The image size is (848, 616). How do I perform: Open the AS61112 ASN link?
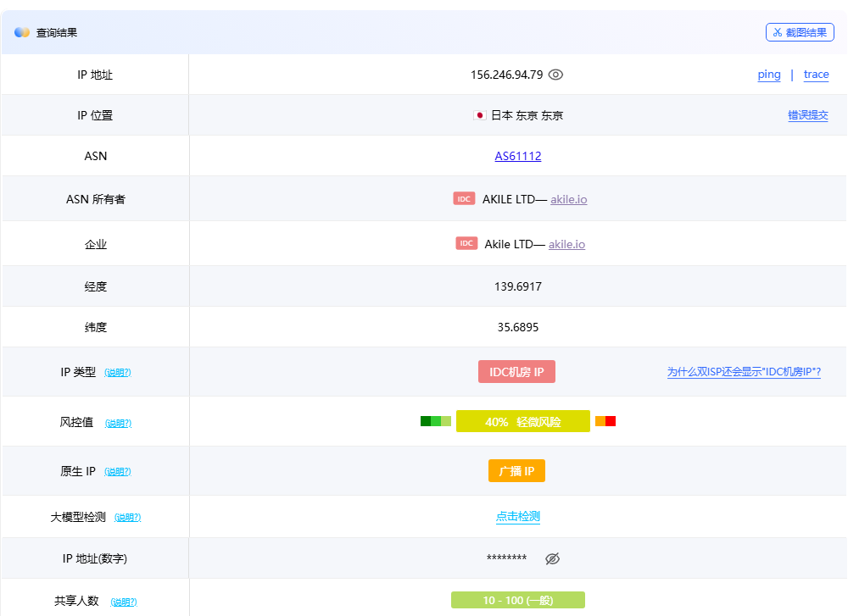[518, 156]
